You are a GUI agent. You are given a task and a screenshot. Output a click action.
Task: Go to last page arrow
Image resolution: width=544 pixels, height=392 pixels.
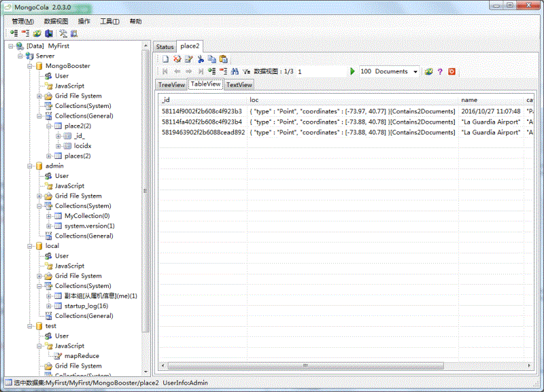click(x=201, y=71)
